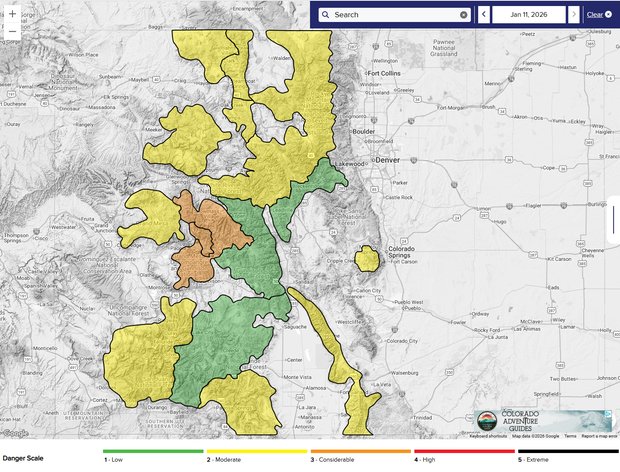This screenshot has width=620, height=472.
Task: Open the map Terms link
Action: (569, 436)
